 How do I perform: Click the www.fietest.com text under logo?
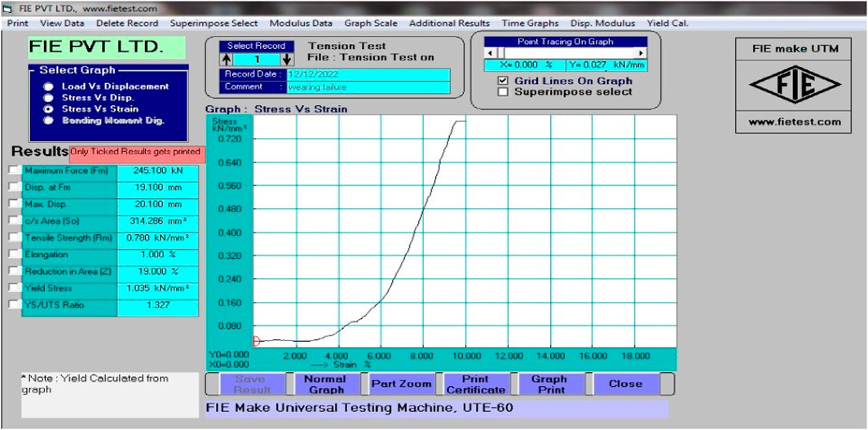click(795, 122)
